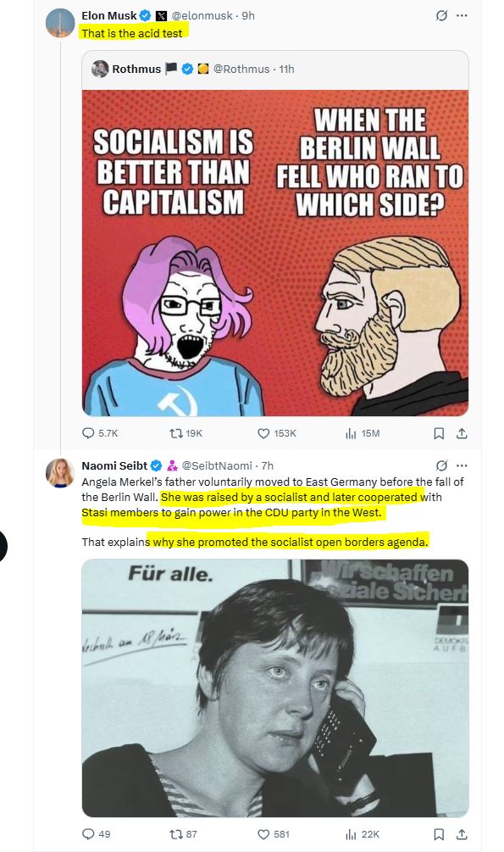Open Elon Musk's profile avatar
This screenshot has width=504, height=852.
point(60,23)
